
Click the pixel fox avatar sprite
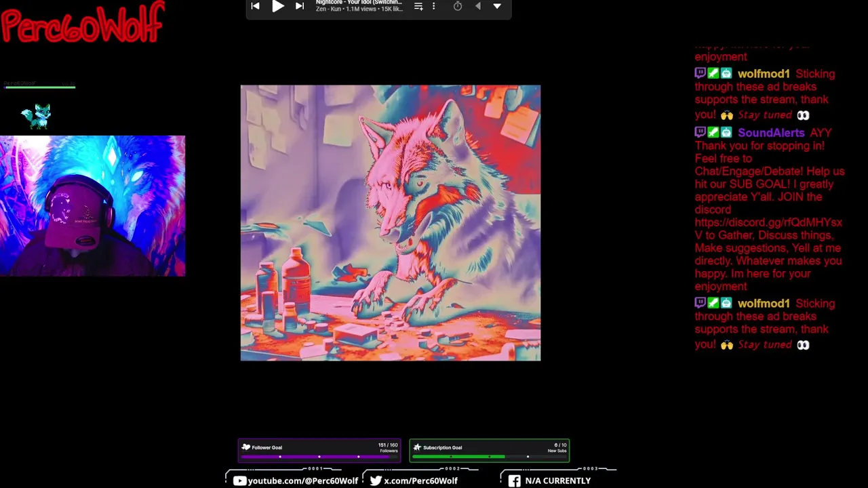(x=37, y=116)
